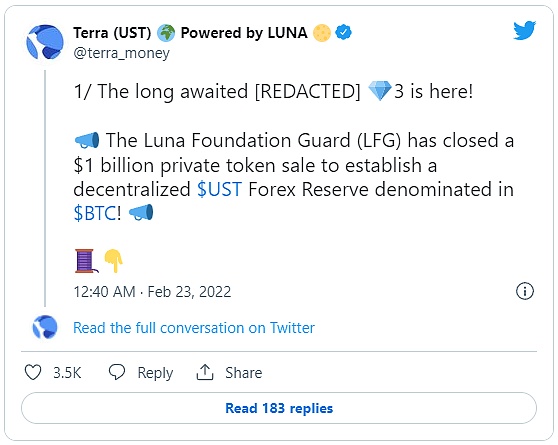Click the share upload arrow icon

(205, 372)
